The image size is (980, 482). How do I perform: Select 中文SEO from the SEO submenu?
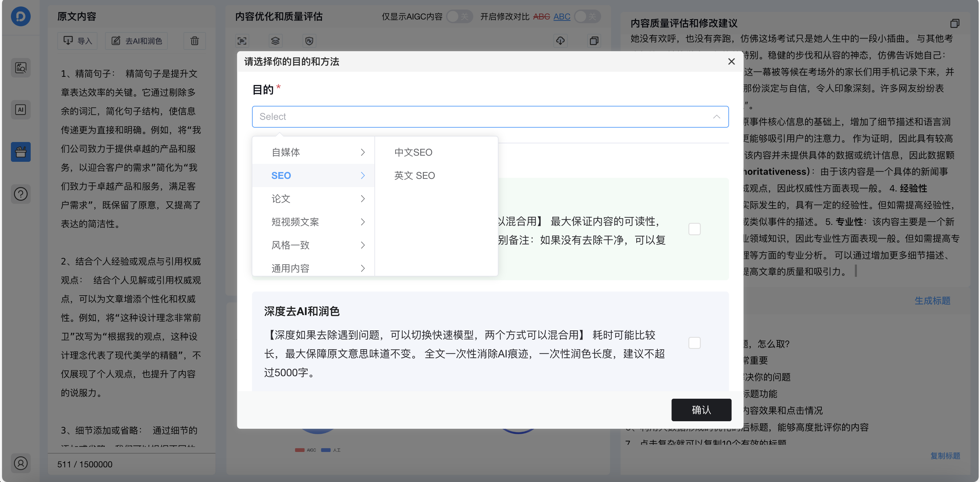pyautogui.click(x=414, y=152)
